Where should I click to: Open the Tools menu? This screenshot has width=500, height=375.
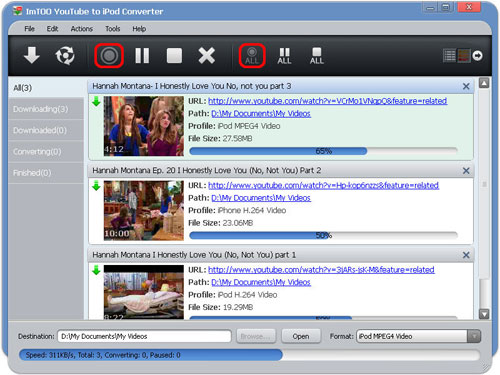click(x=113, y=29)
